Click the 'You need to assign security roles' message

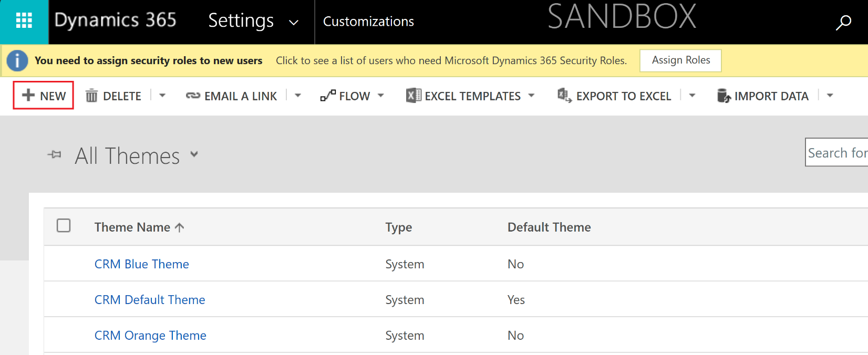[x=149, y=60]
